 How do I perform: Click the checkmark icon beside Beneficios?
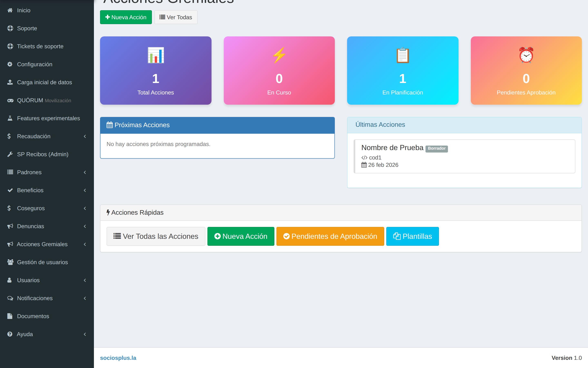[10, 190]
